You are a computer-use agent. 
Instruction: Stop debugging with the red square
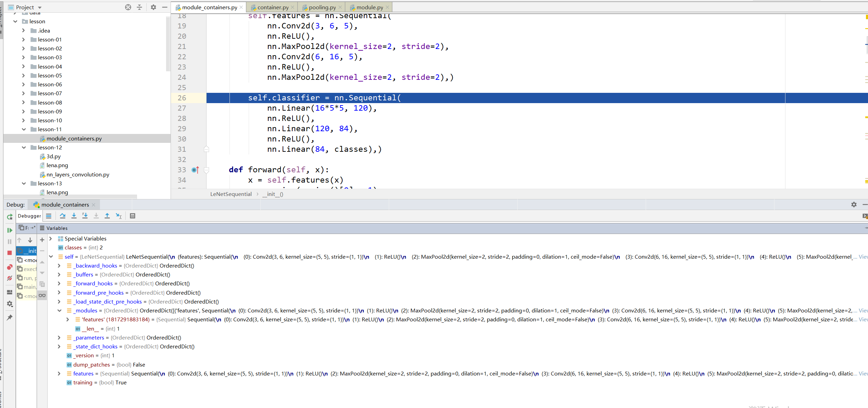(x=10, y=253)
